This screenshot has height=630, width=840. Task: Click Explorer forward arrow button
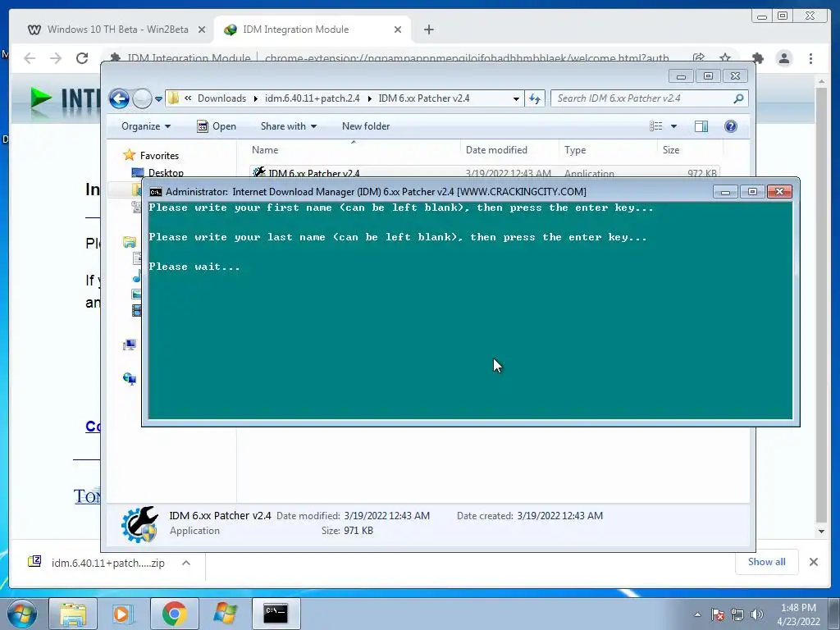[x=142, y=98]
